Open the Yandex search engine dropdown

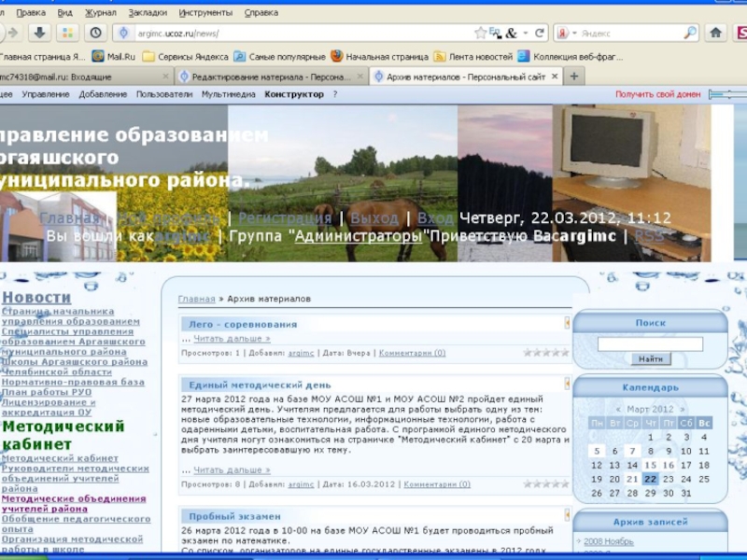[x=566, y=33]
